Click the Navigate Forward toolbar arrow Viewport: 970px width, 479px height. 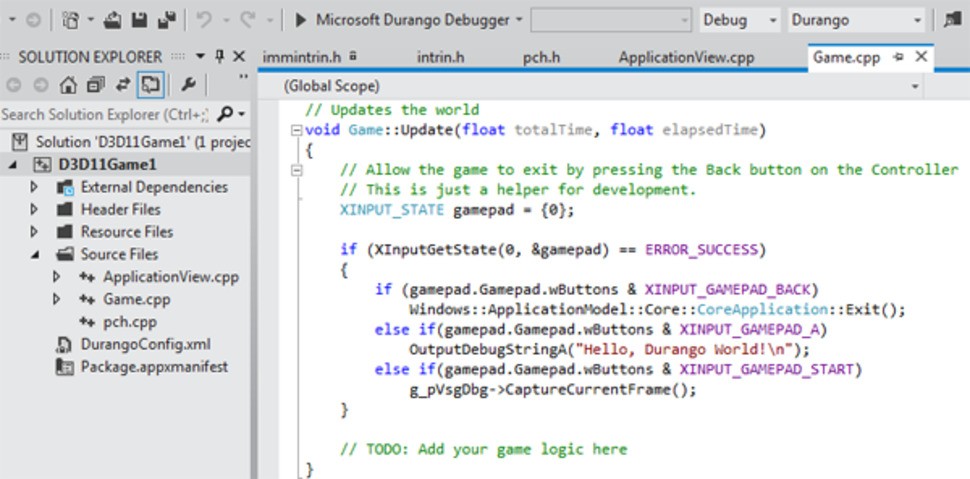tap(33, 20)
